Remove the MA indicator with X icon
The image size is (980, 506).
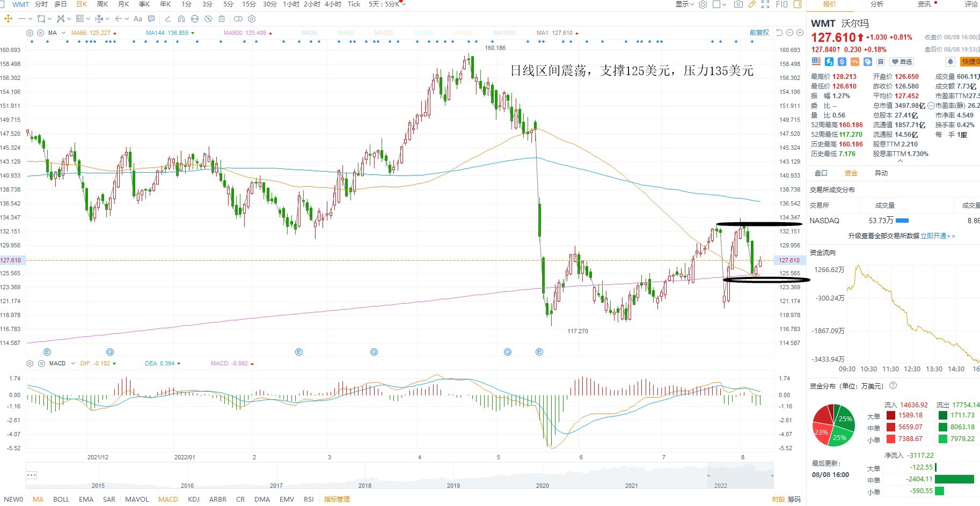click(x=40, y=33)
